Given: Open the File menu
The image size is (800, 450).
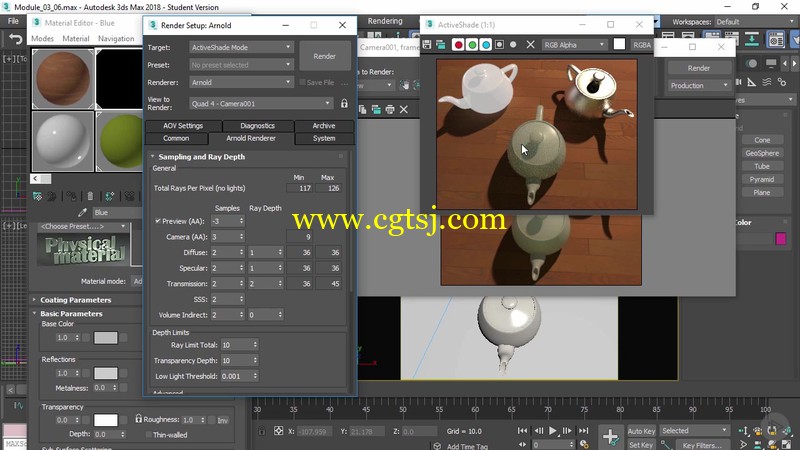Looking at the screenshot, I should click(x=13, y=21).
